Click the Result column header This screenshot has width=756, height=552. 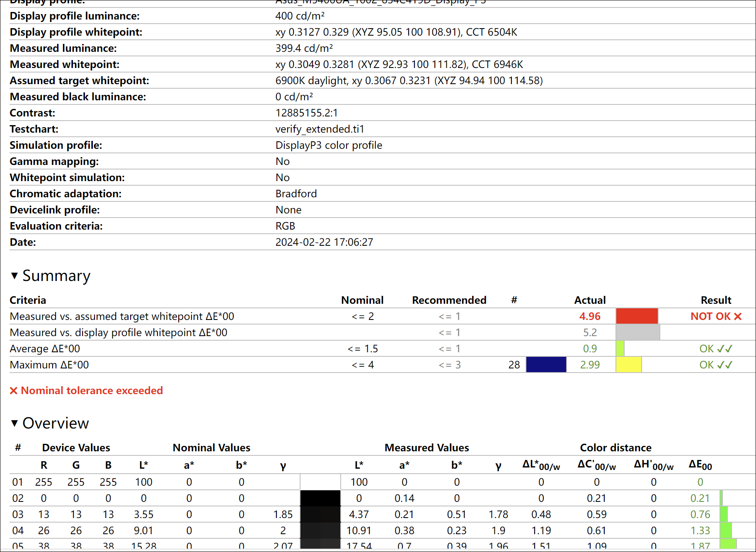coord(716,300)
